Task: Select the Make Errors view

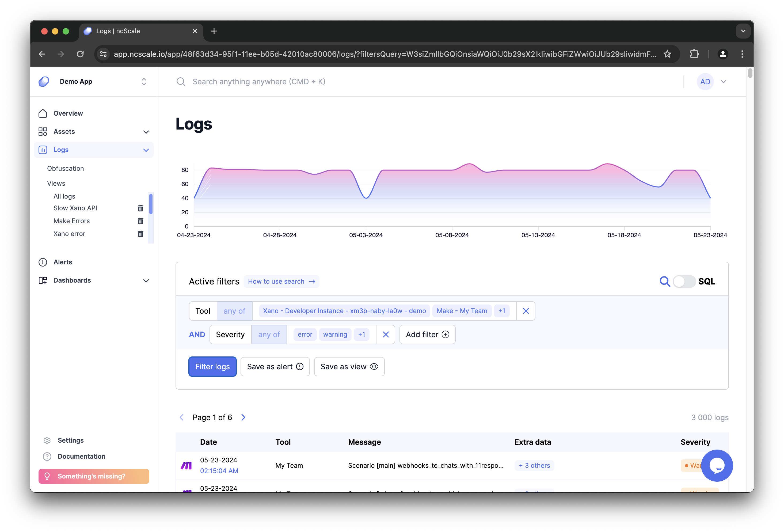Action: [x=71, y=221]
